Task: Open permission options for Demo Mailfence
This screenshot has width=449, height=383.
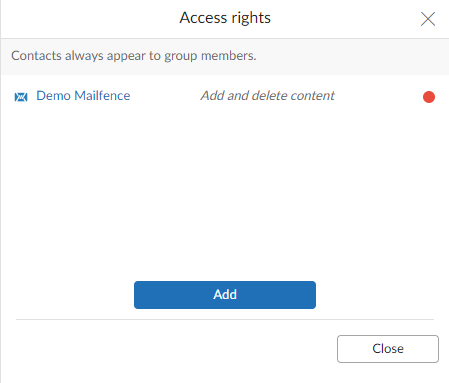Action: pyautogui.click(x=267, y=96)
